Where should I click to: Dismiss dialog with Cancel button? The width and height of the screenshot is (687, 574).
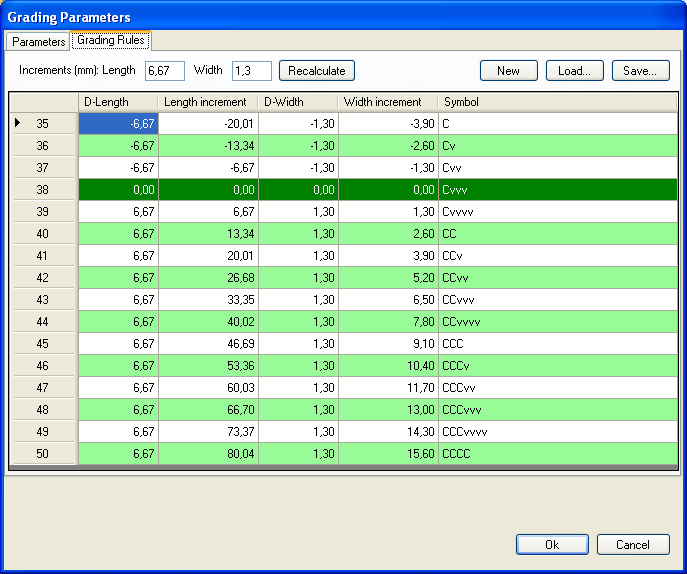633,544
